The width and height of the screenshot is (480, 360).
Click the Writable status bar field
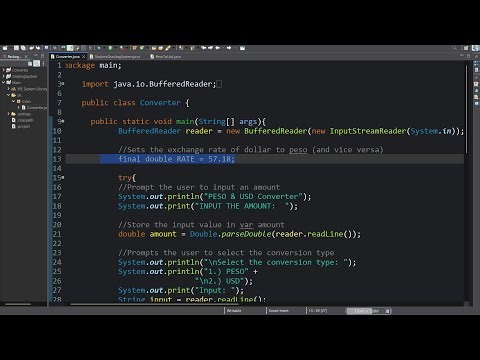pos(234,311)
